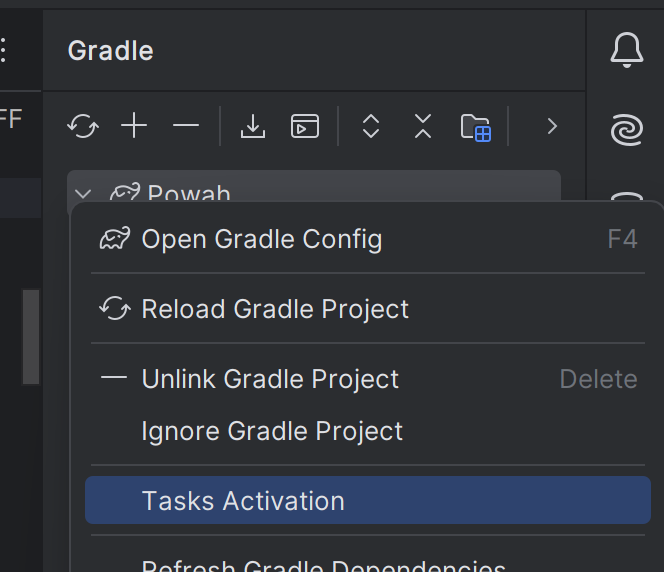This screenshot has height=572, width=664.
Task: Click the Reload All Gradle Projects toolbar icon
Action: (x=83, y=126)
